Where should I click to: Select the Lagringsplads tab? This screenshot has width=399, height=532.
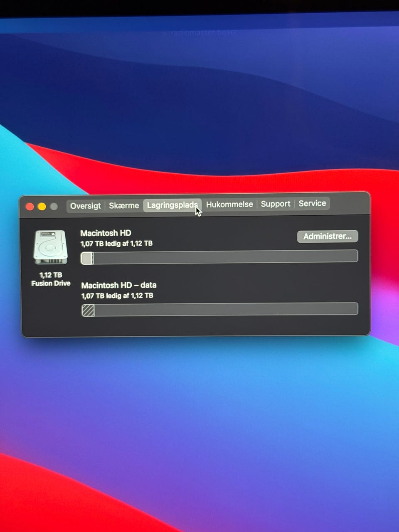coord(172,205)
